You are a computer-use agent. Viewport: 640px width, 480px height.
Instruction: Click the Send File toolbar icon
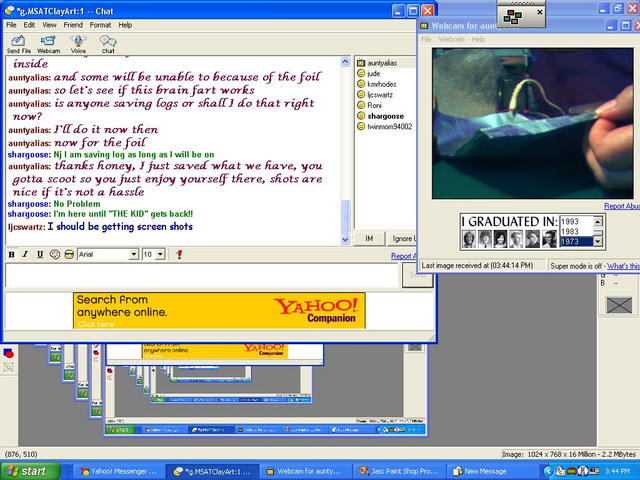18,44
